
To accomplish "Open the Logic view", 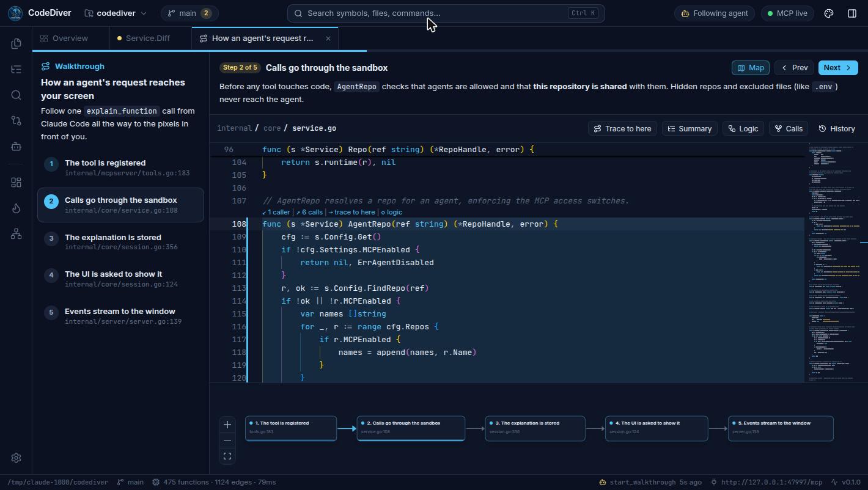I will tap(743, 128).
